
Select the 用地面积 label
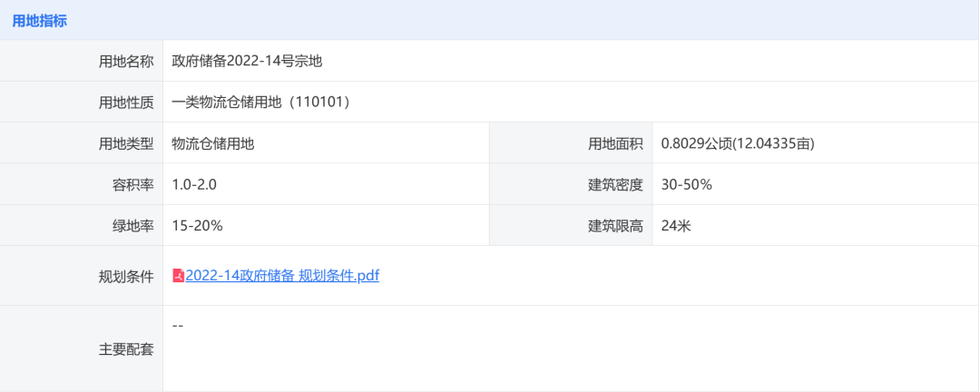click(615, 143)
